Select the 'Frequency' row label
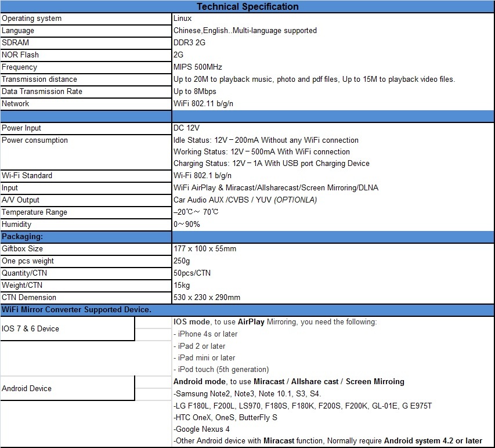The height and width of the screenshot is (448, 495). (20, 67)
